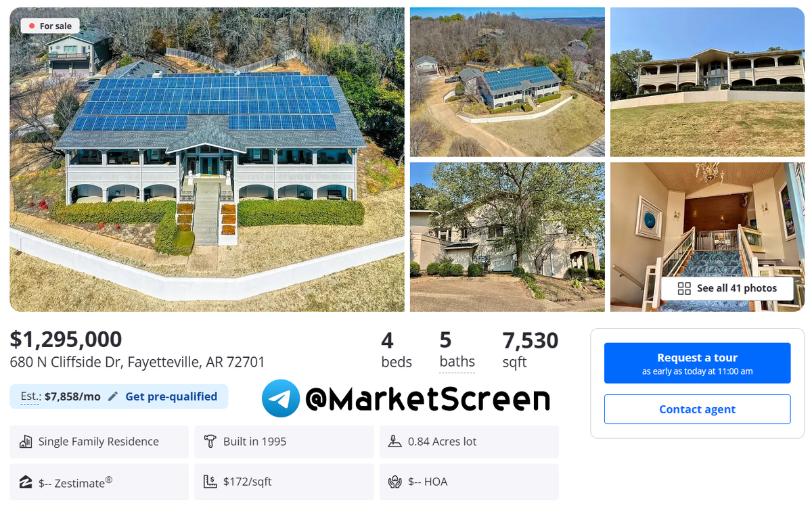Click the Telegram logo icon
Image resolution: width=812 pixels, height=508 pixels.
click(x=281, y=398)
